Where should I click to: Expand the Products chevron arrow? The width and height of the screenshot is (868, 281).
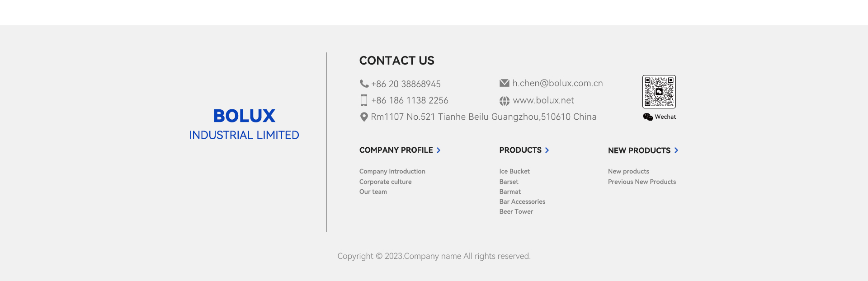547,150
